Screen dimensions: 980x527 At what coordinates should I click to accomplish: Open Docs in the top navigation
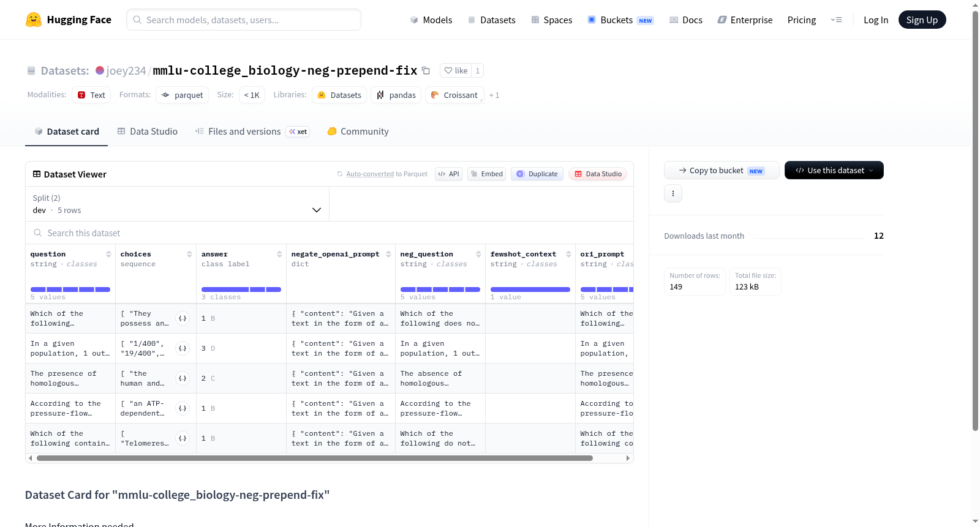coord(685,20)
